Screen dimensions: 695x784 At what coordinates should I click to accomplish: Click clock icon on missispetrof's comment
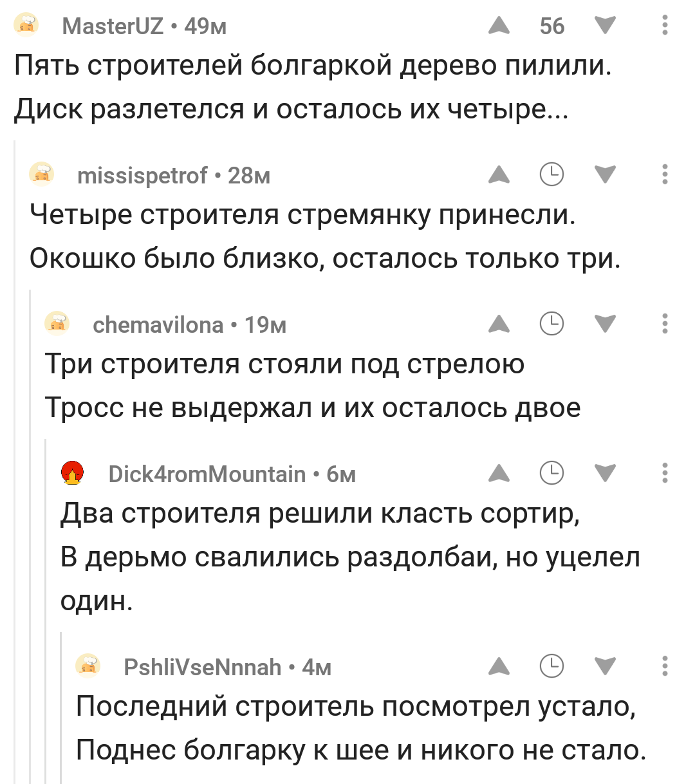tap(551, 174)
